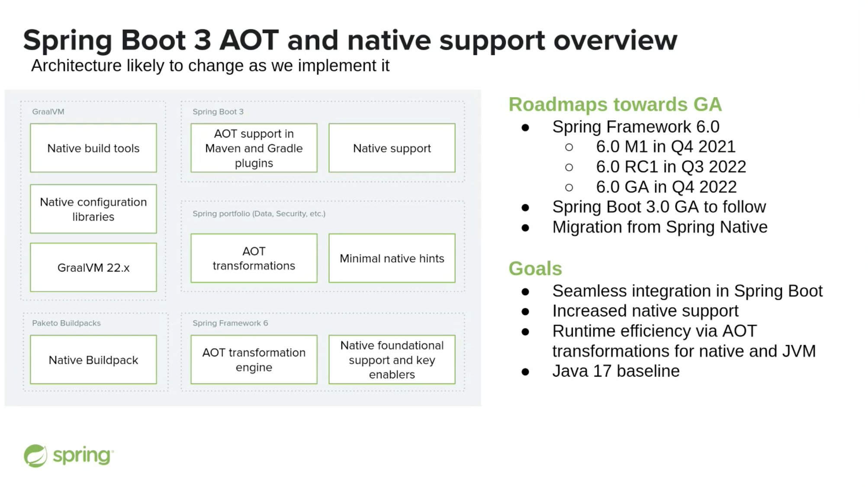This screenshot has height=487, width=868.
Task: Click the Migration from Spring Native bullet
Action: click(660, 227)
